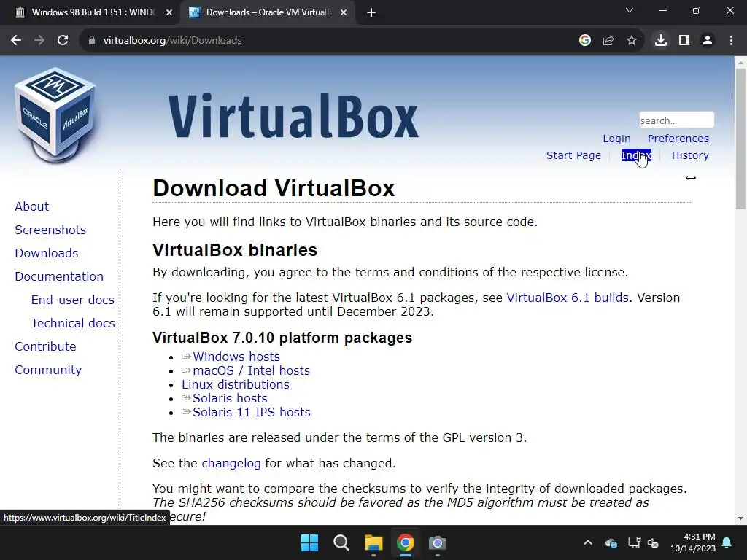Open Linux distributions downloads
This screenshot has height=560, width=747.
(x=236, y=384)
